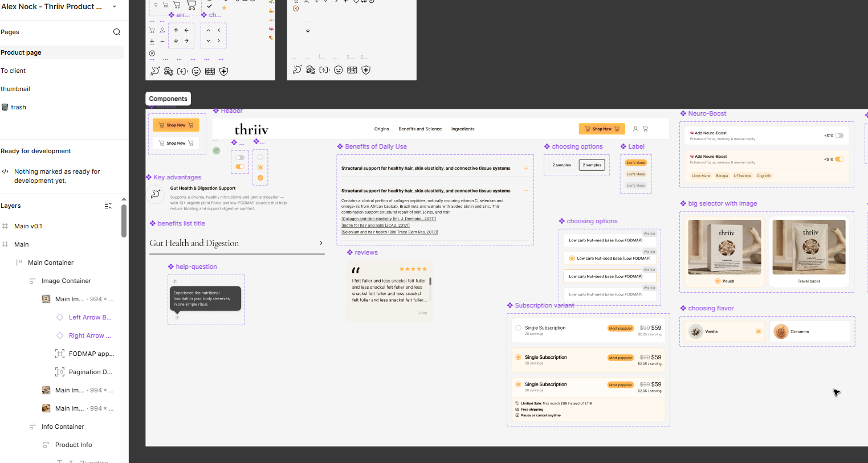
Task: Collapse accordion with minus icon in Benefits of Daily Use
Action: pos(525,191)
